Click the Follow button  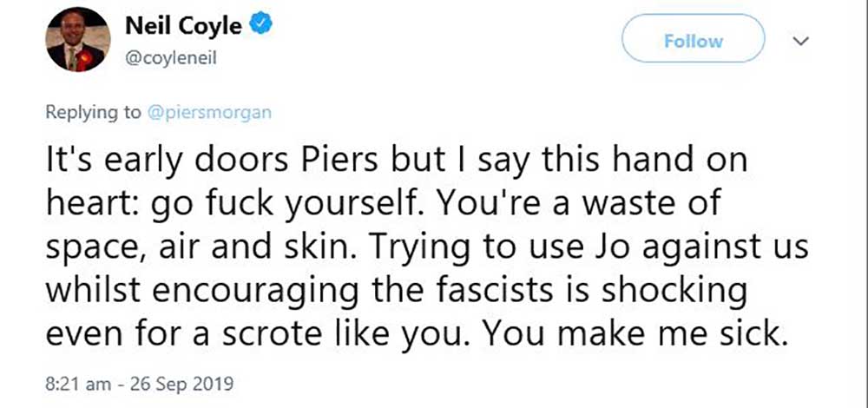(693, 41)
